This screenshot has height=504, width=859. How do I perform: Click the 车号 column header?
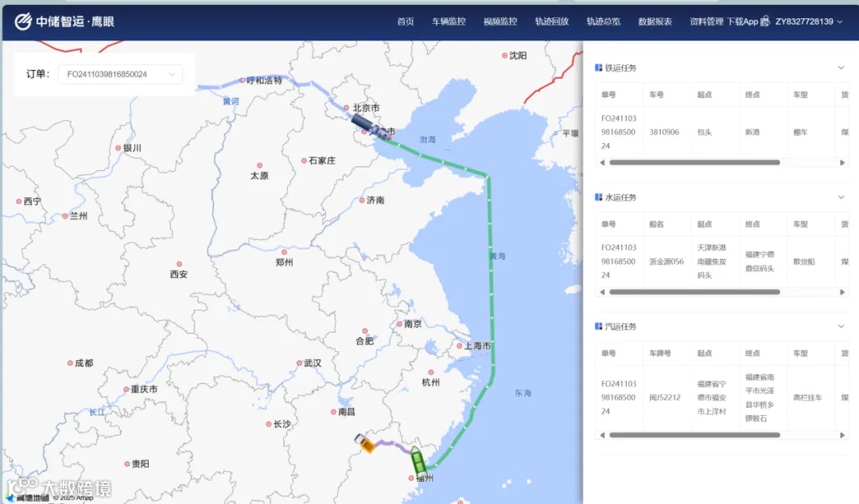(x=656, y=95)
